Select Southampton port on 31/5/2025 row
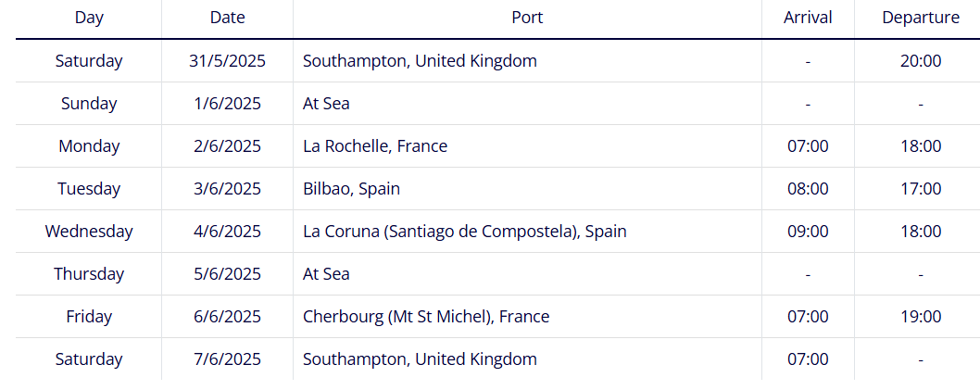 click(420, 60)
